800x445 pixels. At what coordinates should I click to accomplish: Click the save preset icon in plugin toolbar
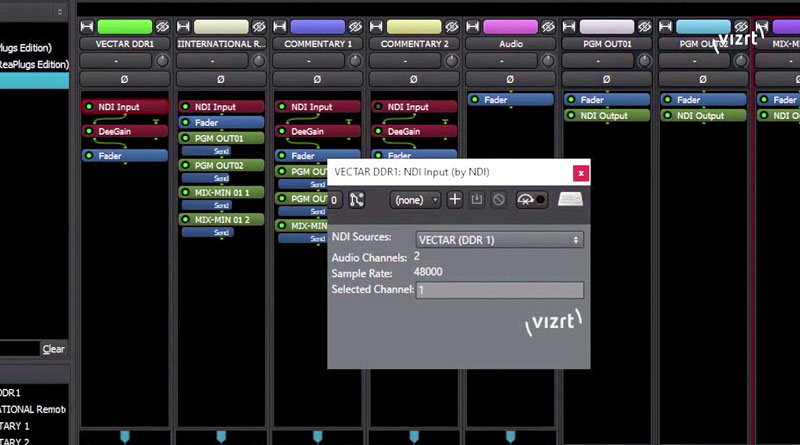point(477,200)
